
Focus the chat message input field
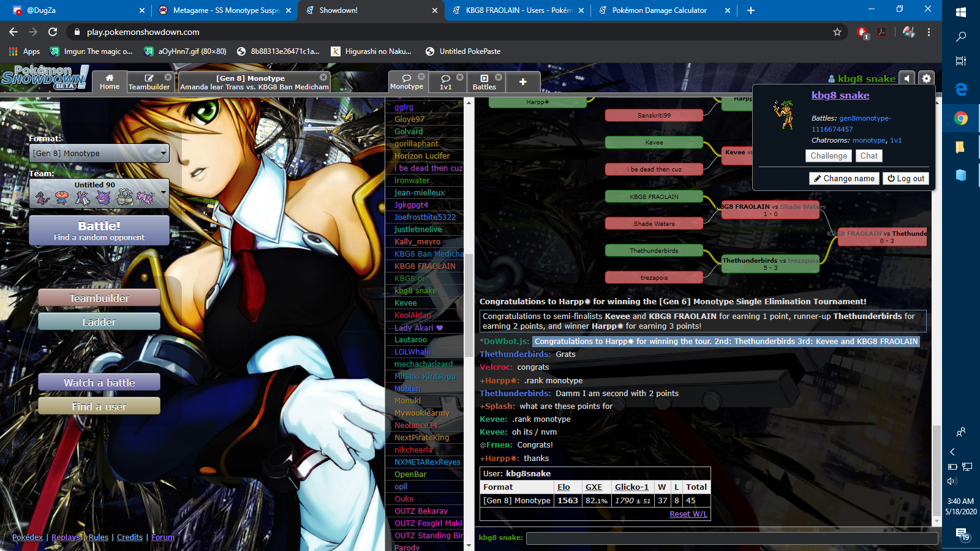pos(731,538)
